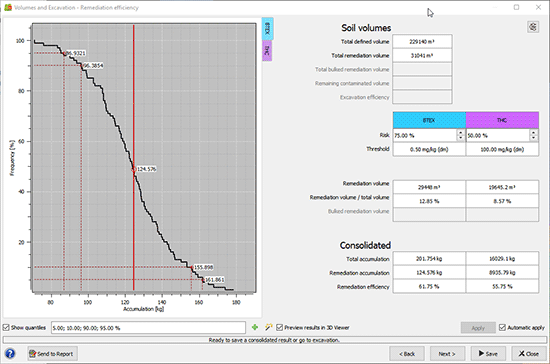
Task: Switch to the THC chart side tab
Action: [x=267, y=51]
